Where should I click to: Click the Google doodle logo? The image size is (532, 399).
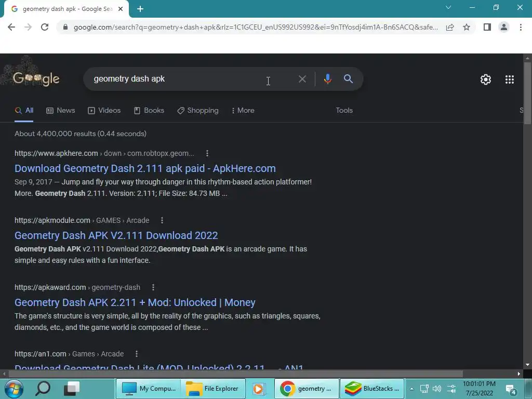(36, 79)
